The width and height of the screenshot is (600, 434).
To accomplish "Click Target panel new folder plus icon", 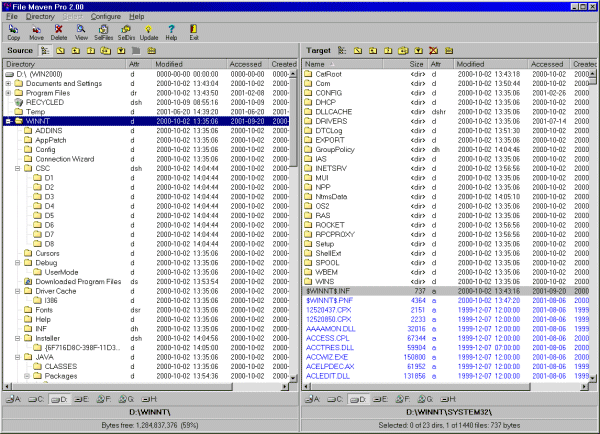I will (x=373, y=51).
